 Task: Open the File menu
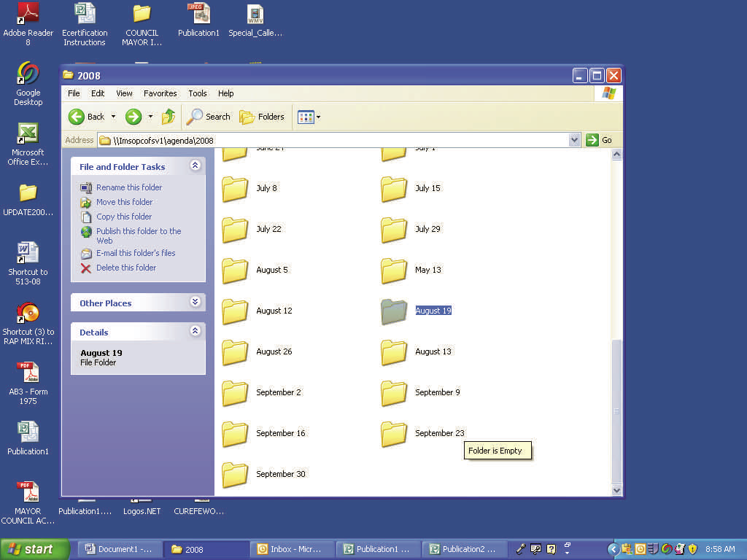[x=74, y=93]
